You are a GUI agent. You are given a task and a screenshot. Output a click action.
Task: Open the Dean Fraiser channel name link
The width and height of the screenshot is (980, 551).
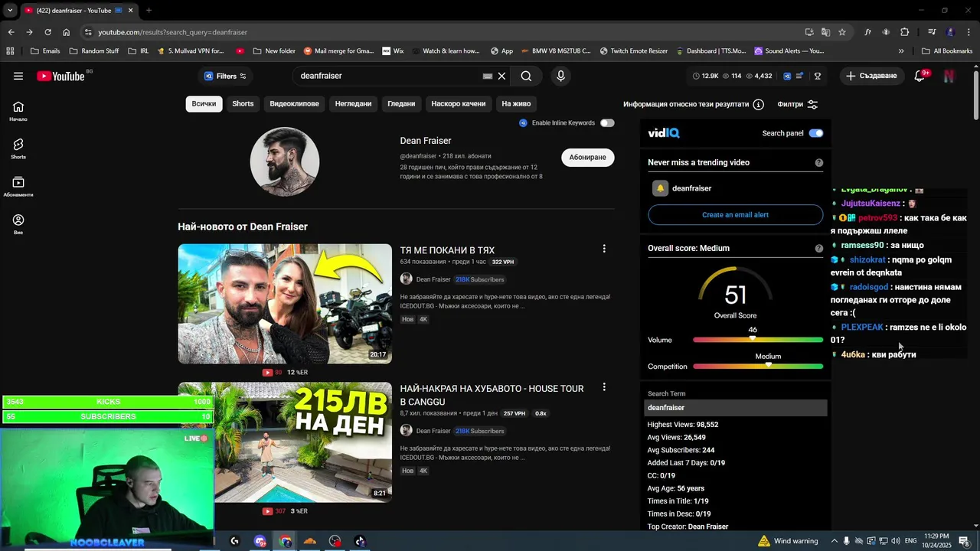point(425,141)
